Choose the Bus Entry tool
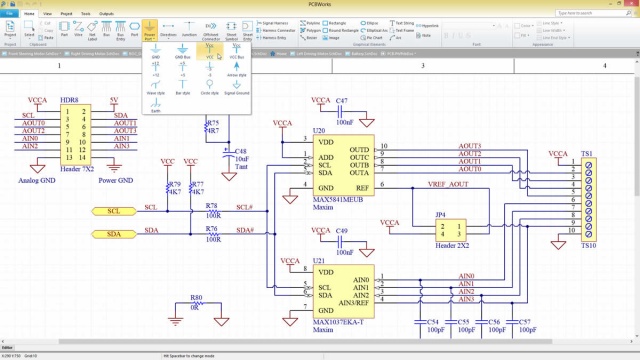640x360 pixels. click(x=120, y=31)
